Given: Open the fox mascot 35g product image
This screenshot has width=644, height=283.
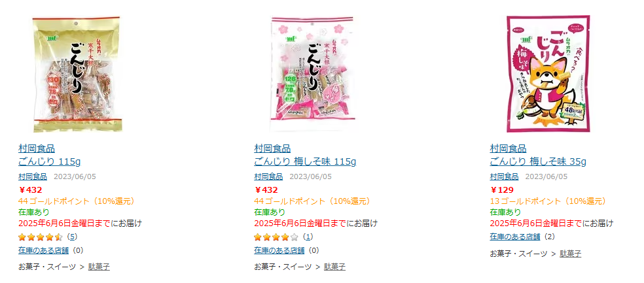Looking at the screenshot, I should [x=548, y=74].
